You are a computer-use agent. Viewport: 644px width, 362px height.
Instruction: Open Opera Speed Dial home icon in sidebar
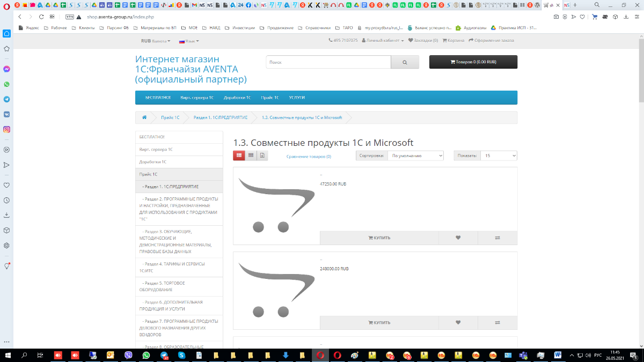(x=7, y=33)
